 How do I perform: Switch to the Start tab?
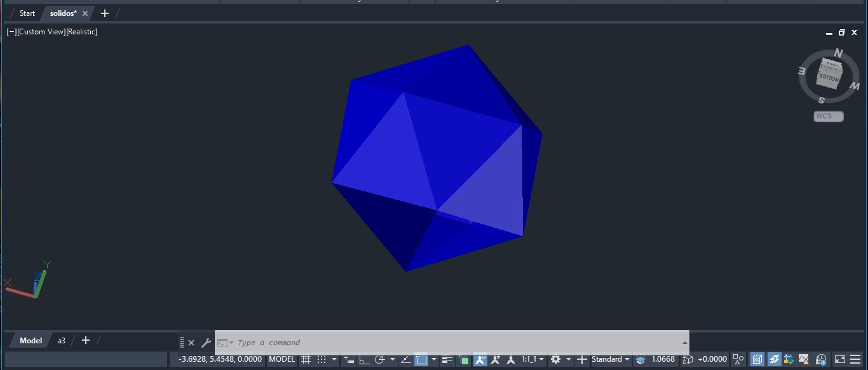27,13
